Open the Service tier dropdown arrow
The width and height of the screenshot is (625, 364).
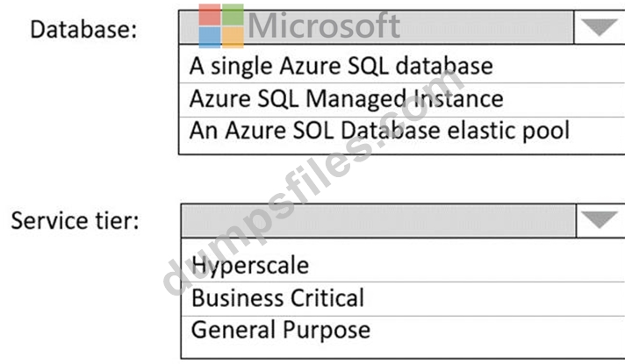tap(600, 220)
